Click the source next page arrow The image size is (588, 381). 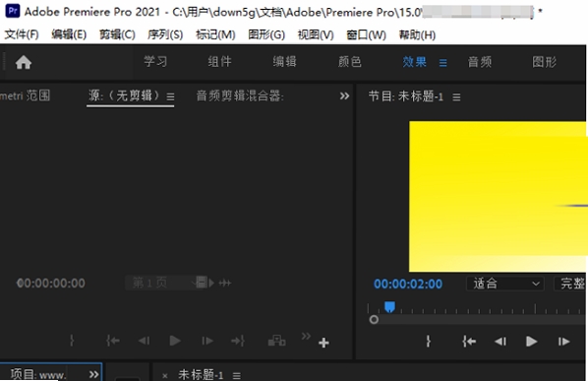coord(211,283)
